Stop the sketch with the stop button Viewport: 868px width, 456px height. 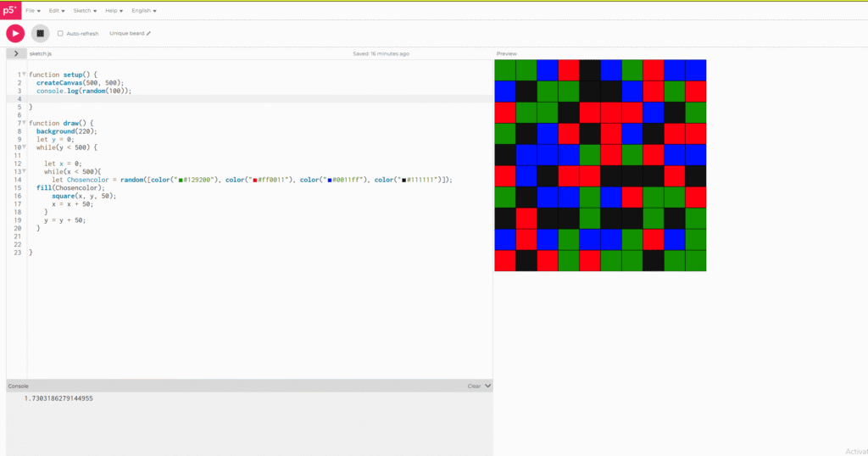coord(40,33)
